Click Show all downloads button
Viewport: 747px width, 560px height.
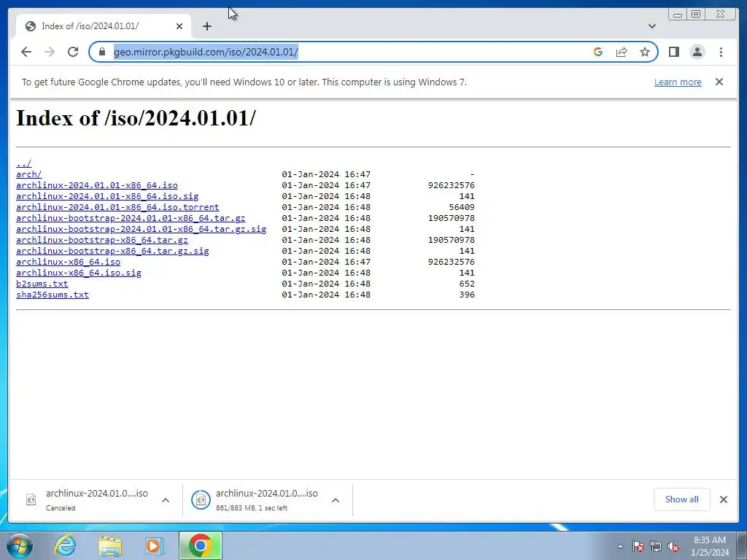click(682, 499)
